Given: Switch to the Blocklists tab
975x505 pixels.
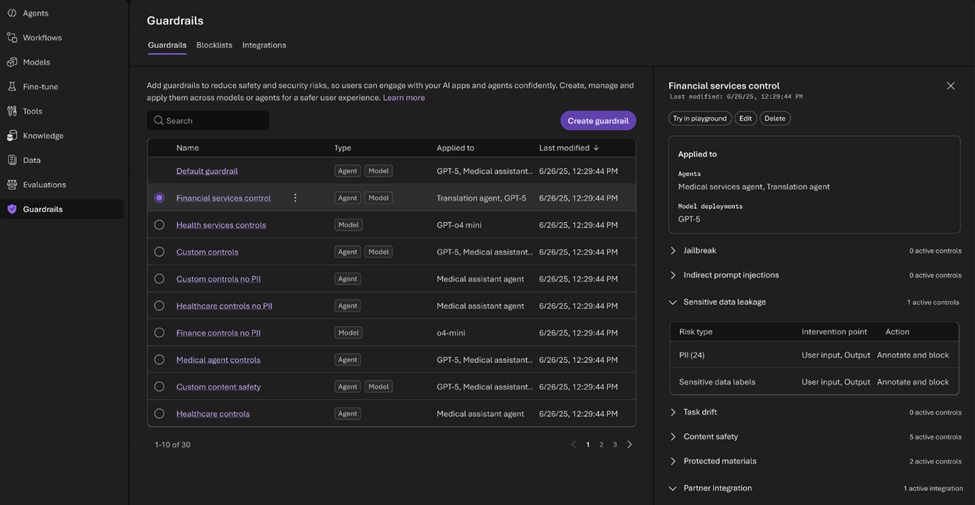Looking at the screenshot, I should coord(214,45).
